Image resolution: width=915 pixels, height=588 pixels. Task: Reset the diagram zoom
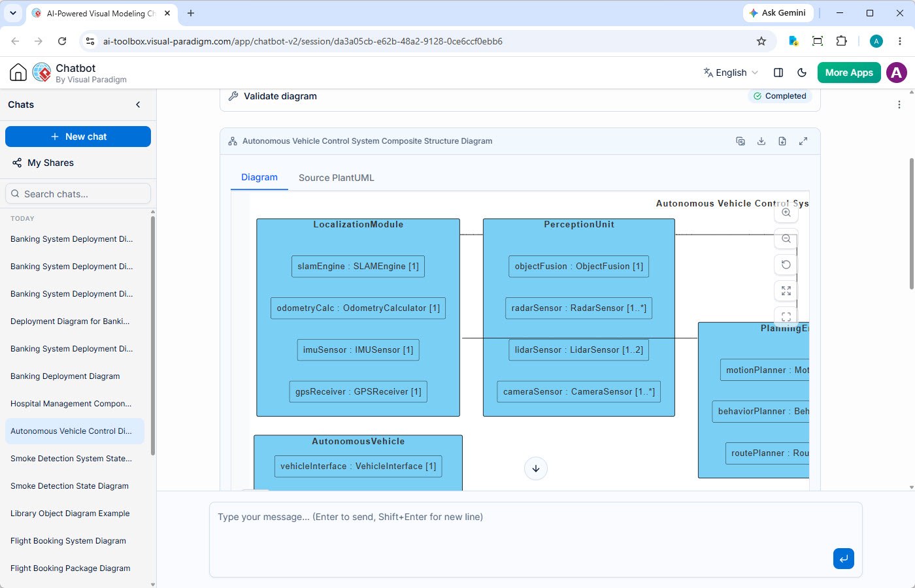pyautogui.click(x=786, y=265)
